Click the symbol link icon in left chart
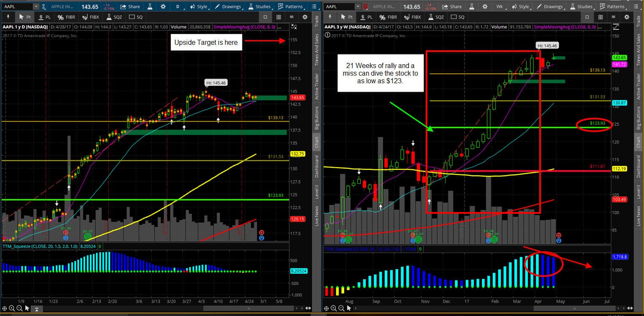Image resolution: width=644 pixels, height=316 pixels. click(44, 7)
